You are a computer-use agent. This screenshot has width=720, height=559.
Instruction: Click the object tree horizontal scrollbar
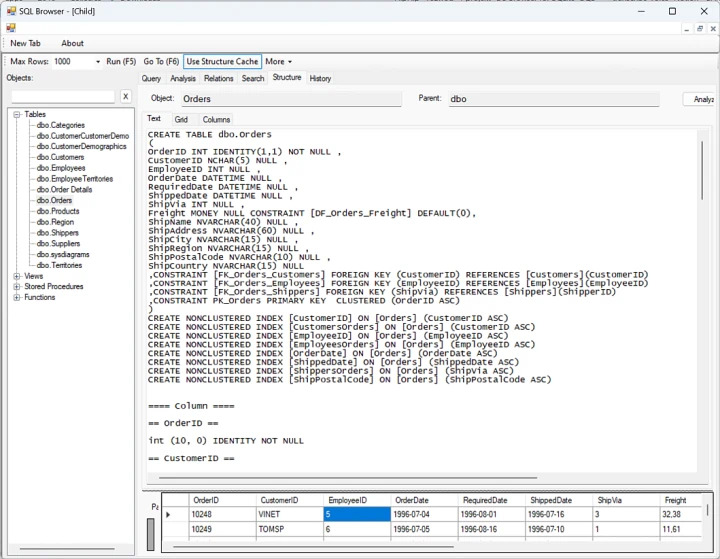click(x=67, y=548)
